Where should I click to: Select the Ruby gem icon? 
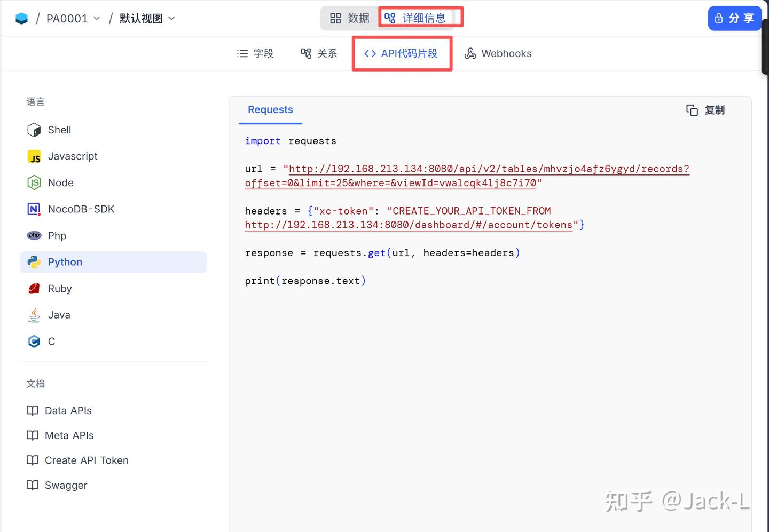(x=34, y=289)
